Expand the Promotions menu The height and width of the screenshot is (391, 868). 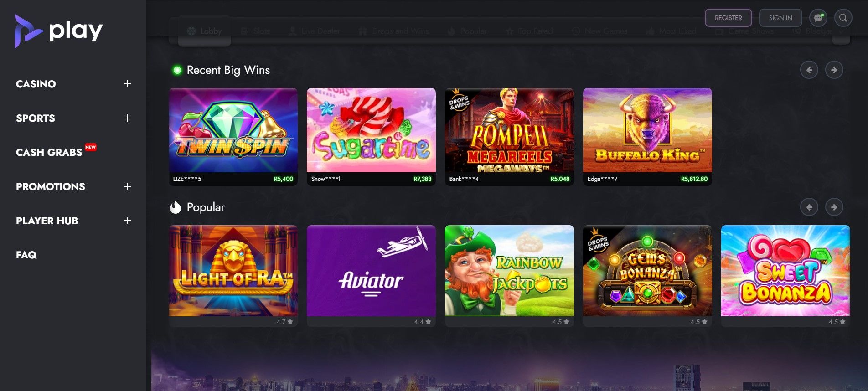click(x=128, y=186)
